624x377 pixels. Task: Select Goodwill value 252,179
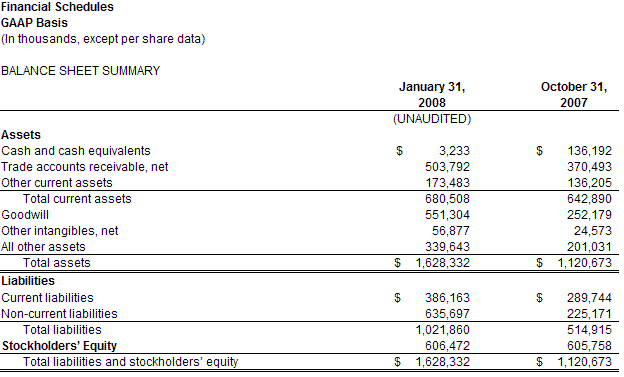click(589, 215)
